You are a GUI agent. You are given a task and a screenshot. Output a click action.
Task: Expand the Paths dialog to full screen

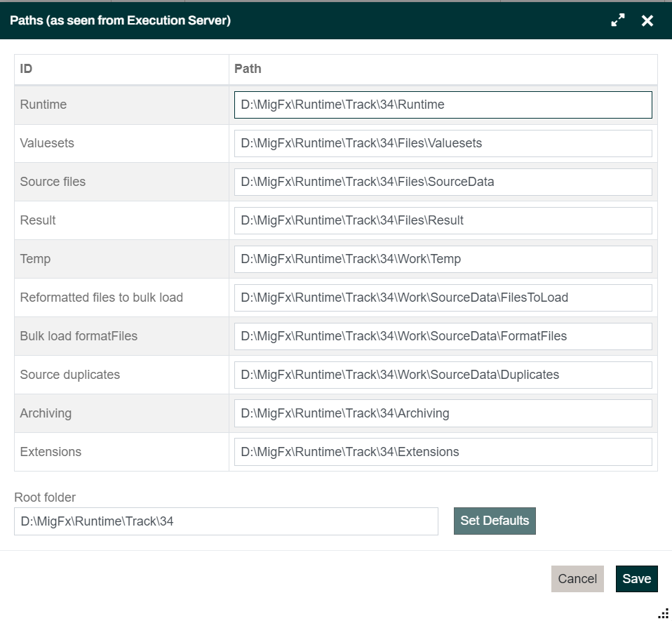(x=617, y=21)
